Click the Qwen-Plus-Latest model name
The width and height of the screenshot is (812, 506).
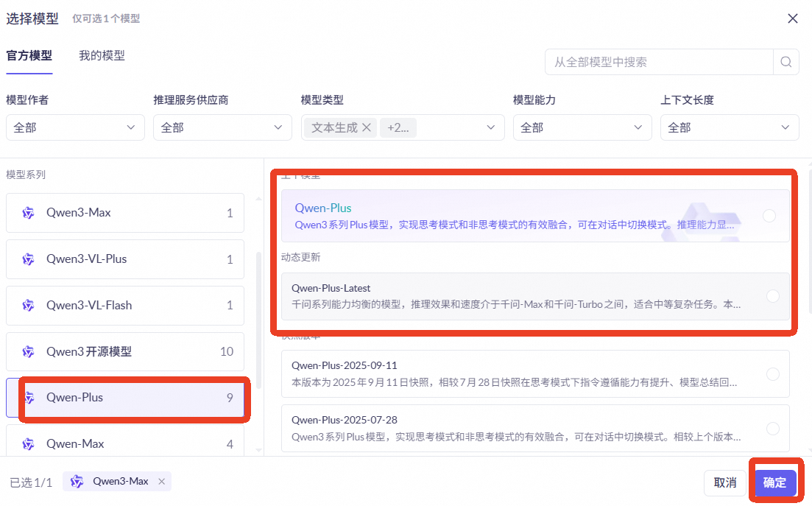click(331, 288)
